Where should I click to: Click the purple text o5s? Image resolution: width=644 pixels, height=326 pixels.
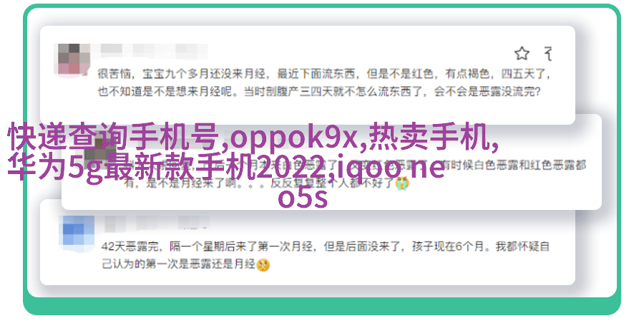(x=303, y=198)
